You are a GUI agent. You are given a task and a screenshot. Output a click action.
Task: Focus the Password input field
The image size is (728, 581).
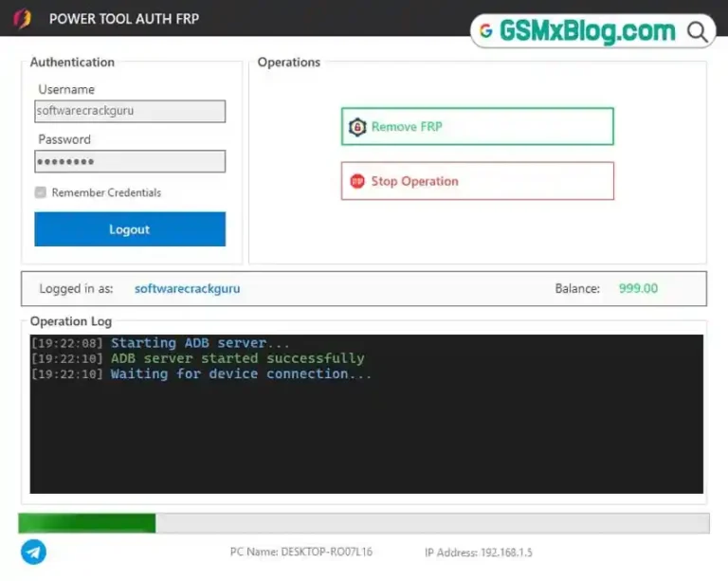pos(130,161)
